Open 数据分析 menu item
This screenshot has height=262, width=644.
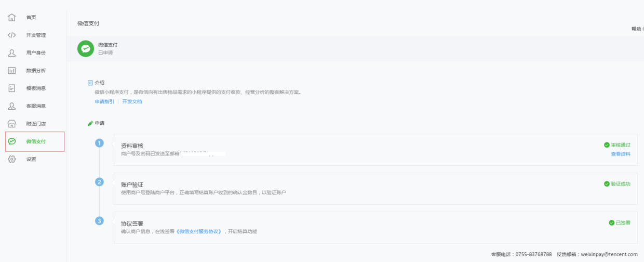point(36,70)
